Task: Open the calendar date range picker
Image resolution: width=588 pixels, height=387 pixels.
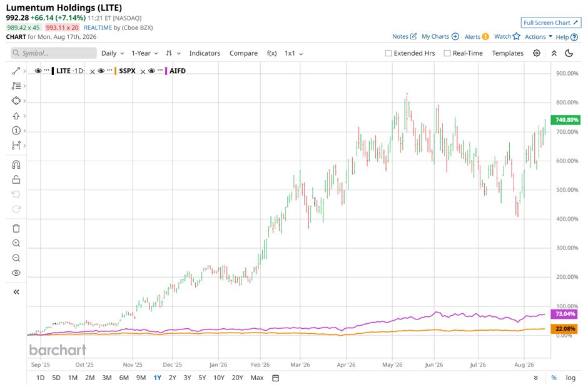Action: (275, 378)
